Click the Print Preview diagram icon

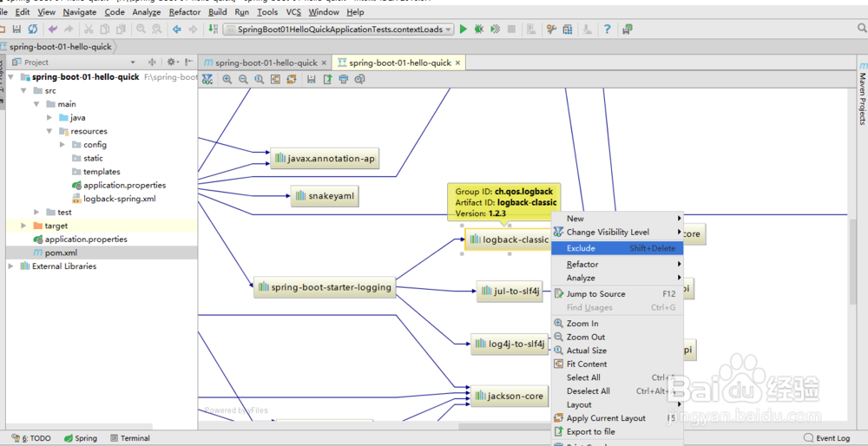pyautogui.click(x=359, y=79)
